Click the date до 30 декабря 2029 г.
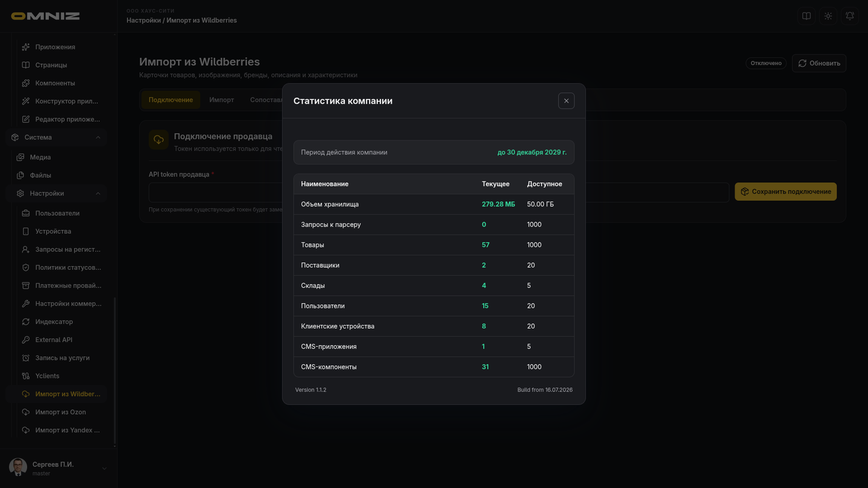 tap(532, 152)
